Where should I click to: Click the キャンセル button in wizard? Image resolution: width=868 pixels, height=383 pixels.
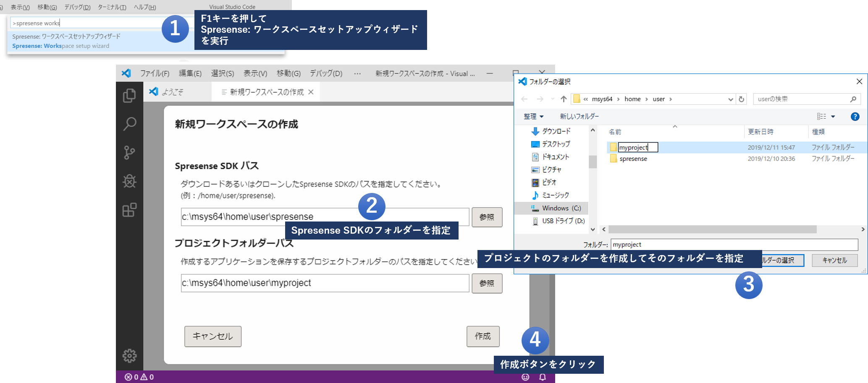coord(213,336)
